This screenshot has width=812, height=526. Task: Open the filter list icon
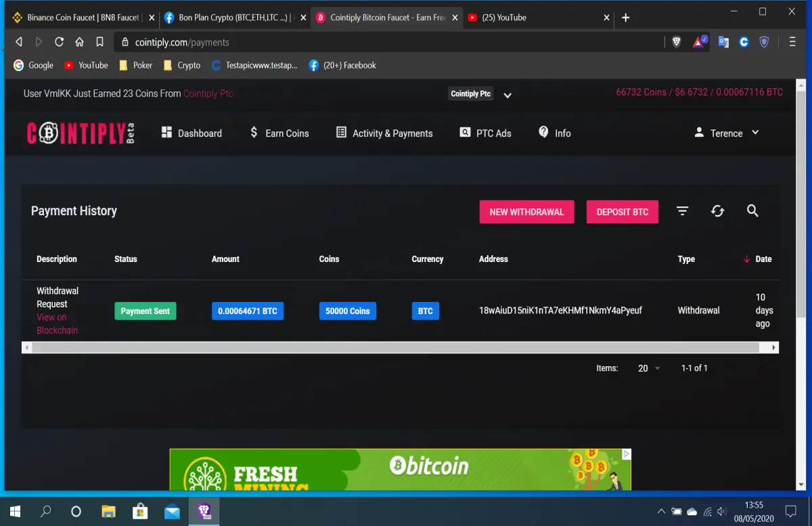point(683,211)
